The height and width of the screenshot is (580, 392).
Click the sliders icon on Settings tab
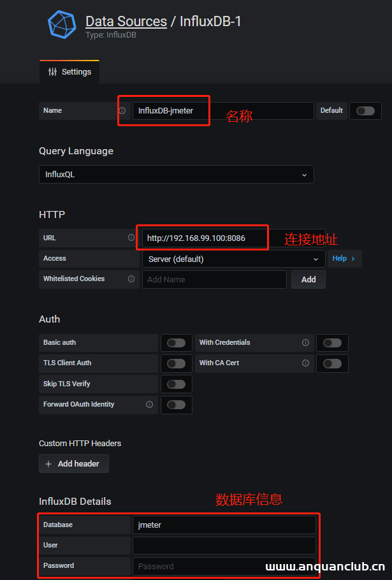[52, 72]
